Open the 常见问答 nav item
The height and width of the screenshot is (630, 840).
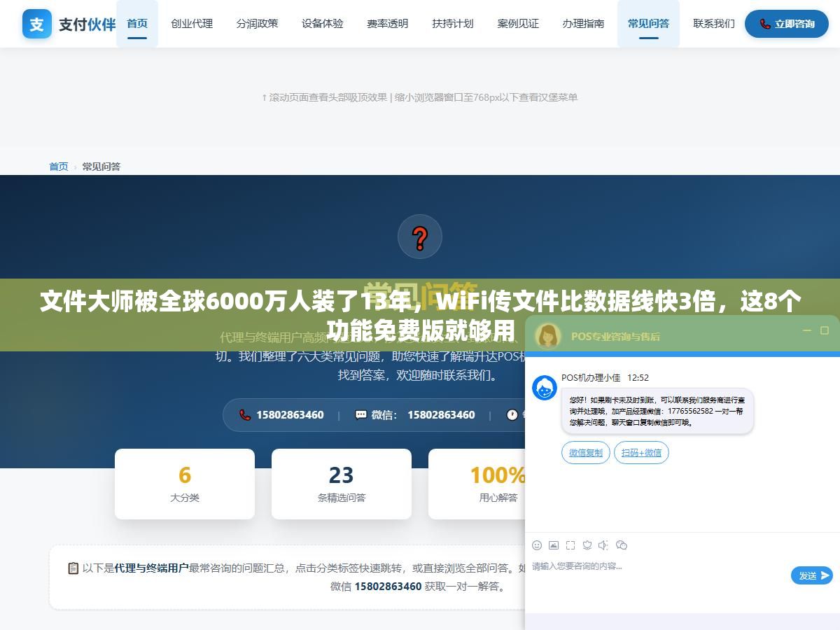pyautogui.click(x=648, y=24)
